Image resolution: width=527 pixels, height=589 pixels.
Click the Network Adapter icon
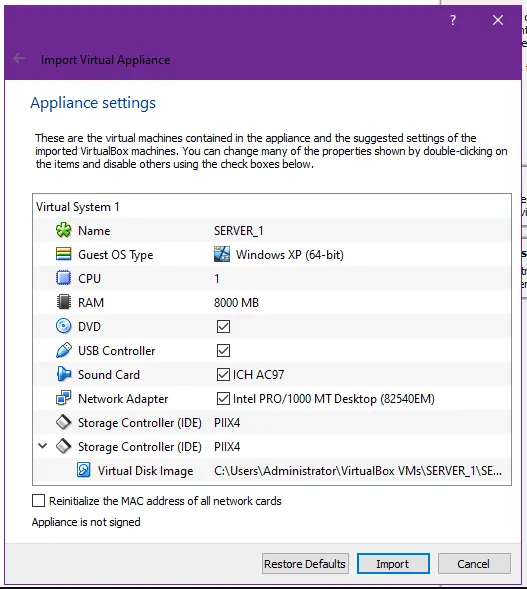[x=63, y=398]
